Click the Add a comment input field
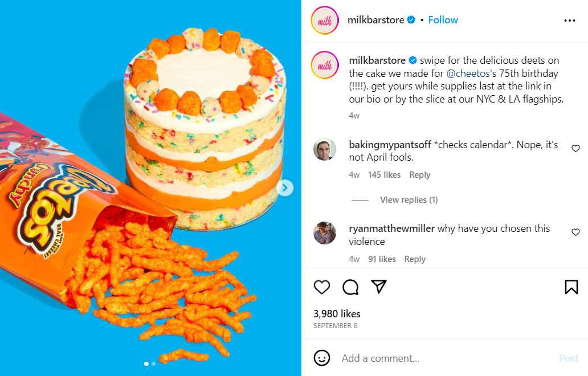 tap(399, 358)
